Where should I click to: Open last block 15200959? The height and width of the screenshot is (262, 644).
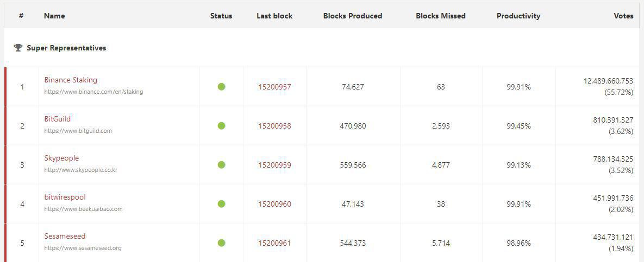click(x=275, y=165)
